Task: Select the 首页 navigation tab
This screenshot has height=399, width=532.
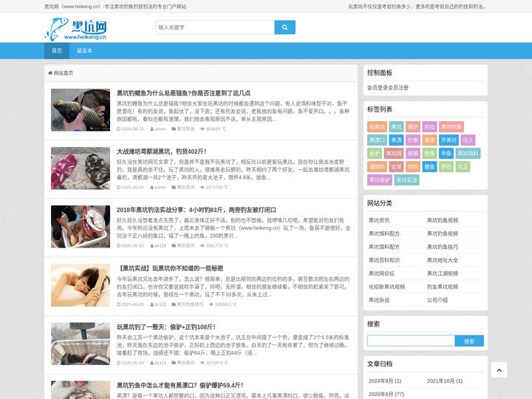Action: [57, 50]
